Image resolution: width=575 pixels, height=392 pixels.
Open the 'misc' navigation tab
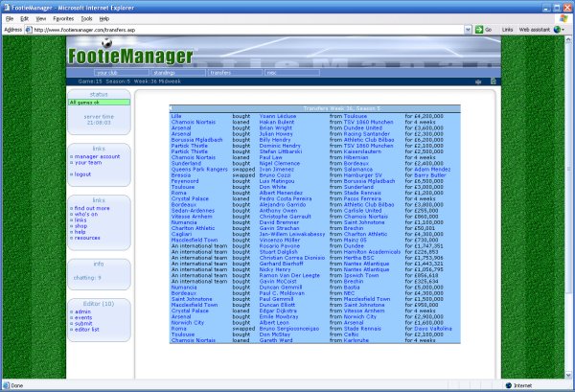[292, 73]
